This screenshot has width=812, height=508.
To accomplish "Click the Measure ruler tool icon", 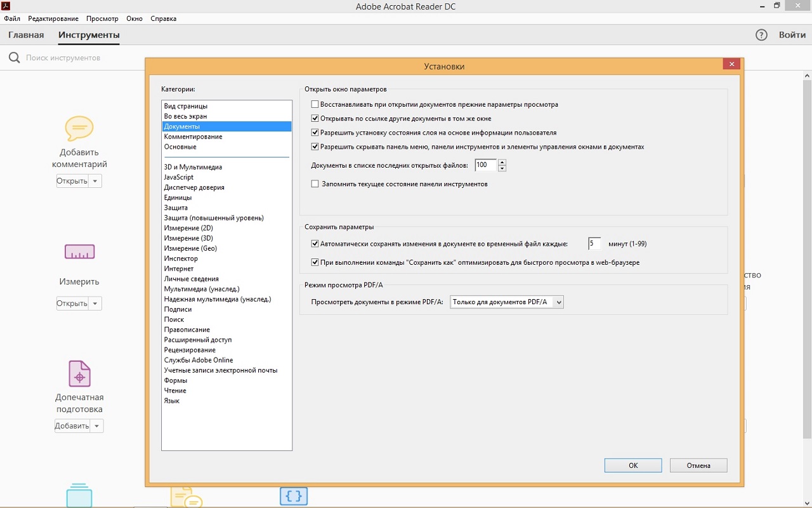I will (x=79, y=253).
